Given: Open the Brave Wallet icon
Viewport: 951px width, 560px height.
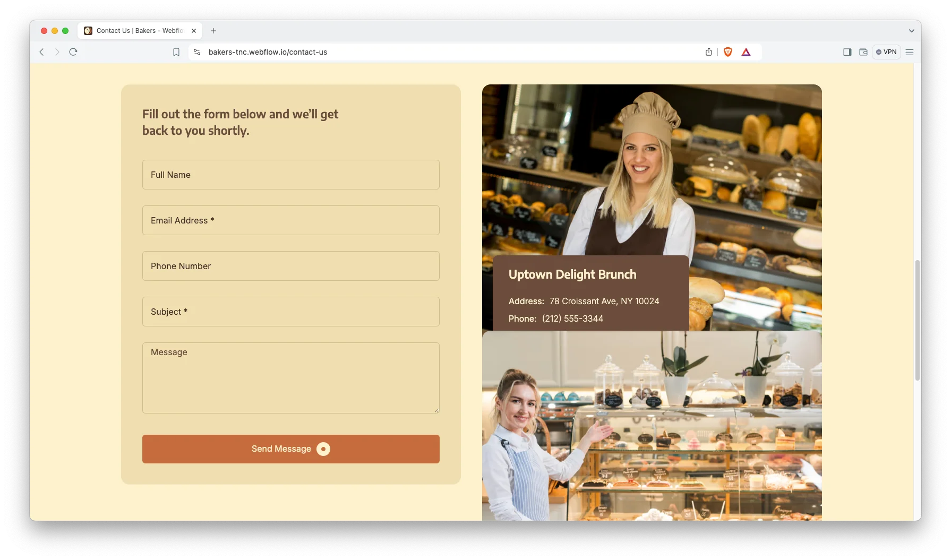Looking at the screenshot, I should (x=863, y=52).
